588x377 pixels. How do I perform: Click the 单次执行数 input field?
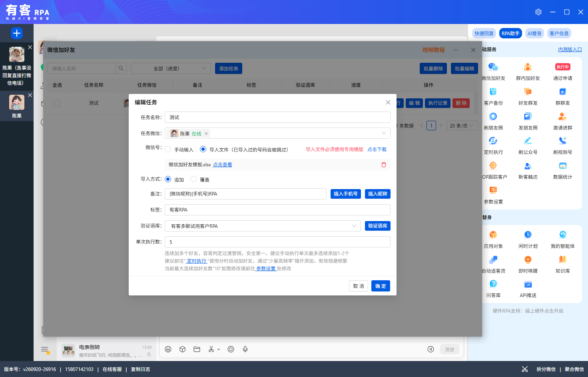pos(277,242)
